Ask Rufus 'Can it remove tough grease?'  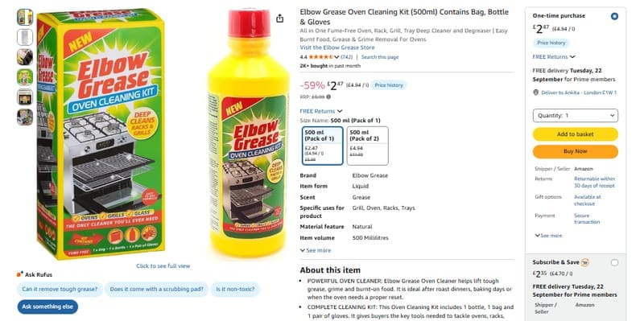pos(60,289)
